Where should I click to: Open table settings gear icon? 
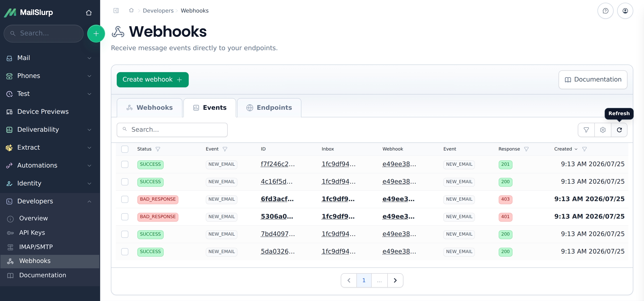point(602,130)
